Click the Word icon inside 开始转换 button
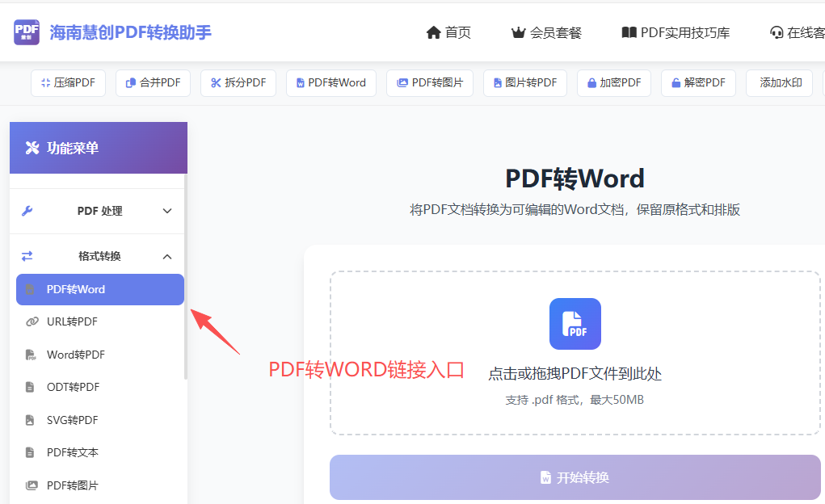The width and height of the screenshot is (825, 504). point(545,477)
